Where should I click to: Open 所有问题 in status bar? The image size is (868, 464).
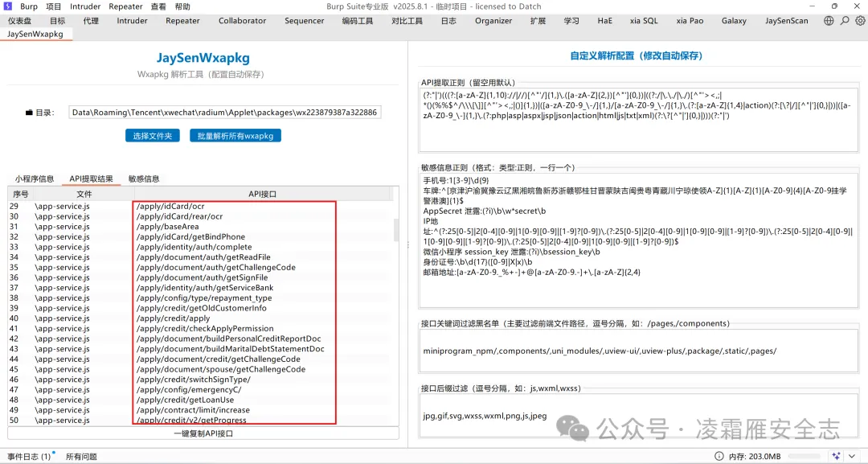[81, 457]
